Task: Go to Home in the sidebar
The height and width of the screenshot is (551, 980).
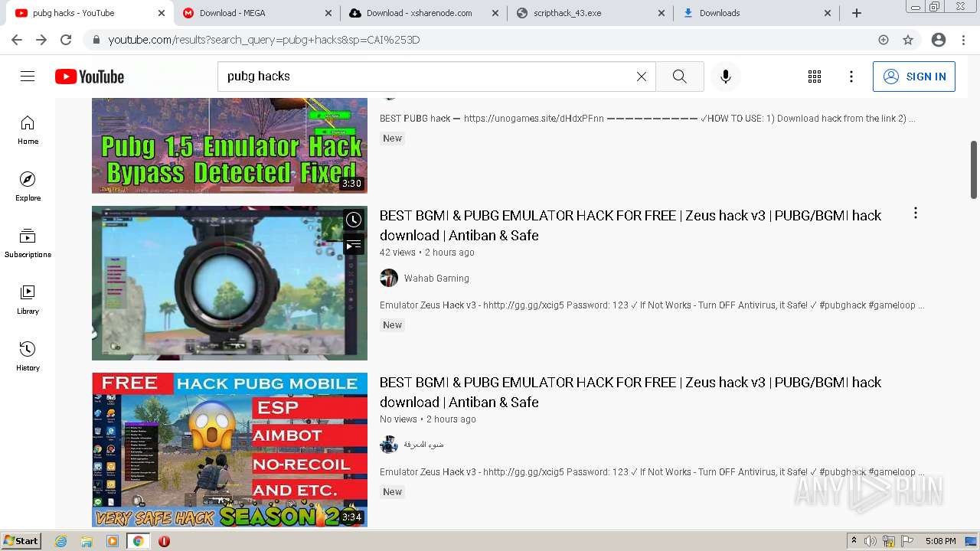Action: tap(28, 130)
